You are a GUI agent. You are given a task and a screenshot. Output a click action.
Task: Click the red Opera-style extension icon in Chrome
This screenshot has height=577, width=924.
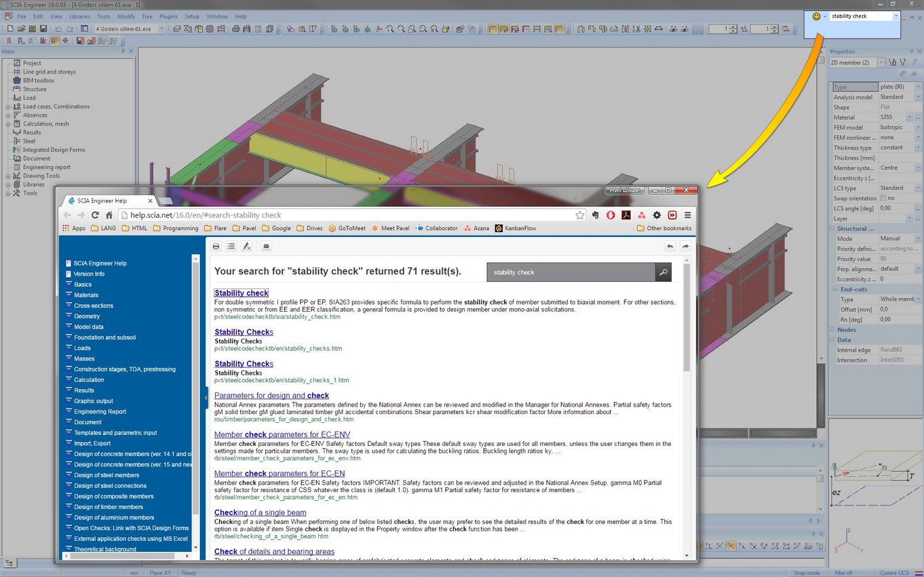pos(611,215)
